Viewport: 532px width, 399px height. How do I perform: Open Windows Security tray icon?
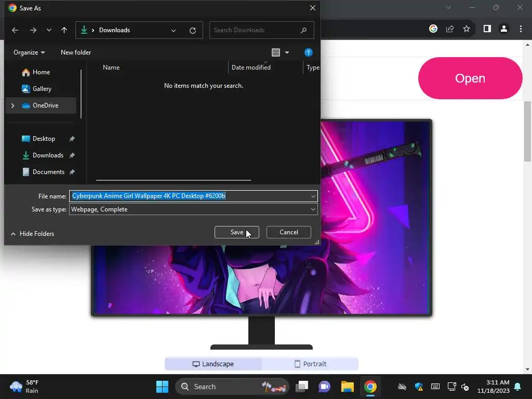pos(419,387)
